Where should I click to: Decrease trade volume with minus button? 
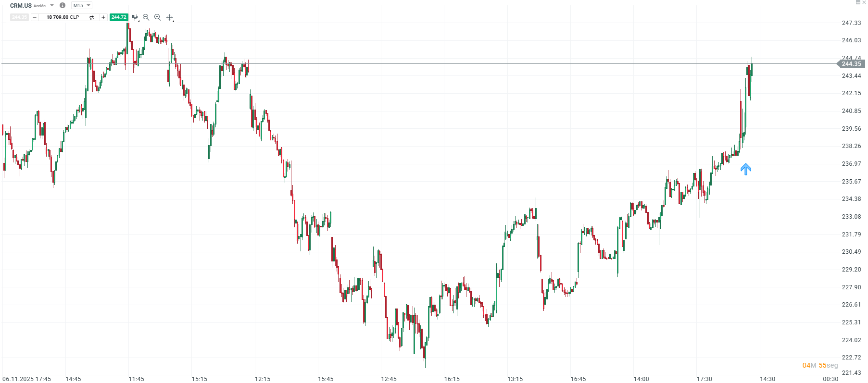35,17
